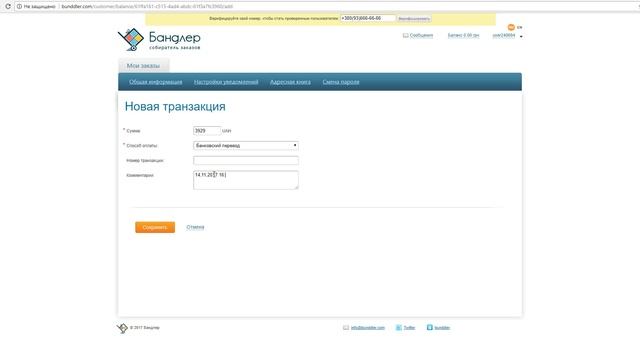Screen dimensions: 640x360
Task: Click the blue bunddler social icon in footer
Action: click(429, 327)
